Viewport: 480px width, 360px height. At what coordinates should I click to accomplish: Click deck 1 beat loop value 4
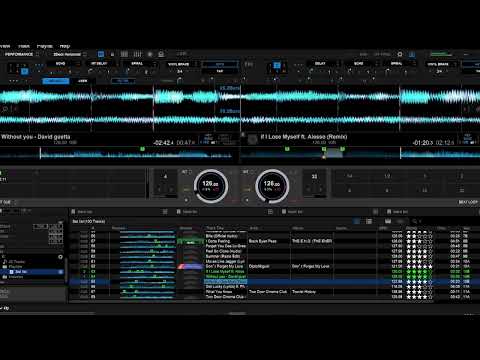[x=165, y=177]
